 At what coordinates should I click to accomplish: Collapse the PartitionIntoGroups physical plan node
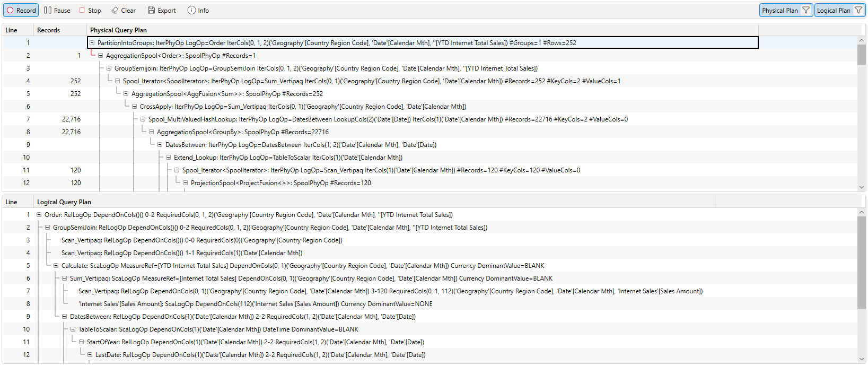92,43
